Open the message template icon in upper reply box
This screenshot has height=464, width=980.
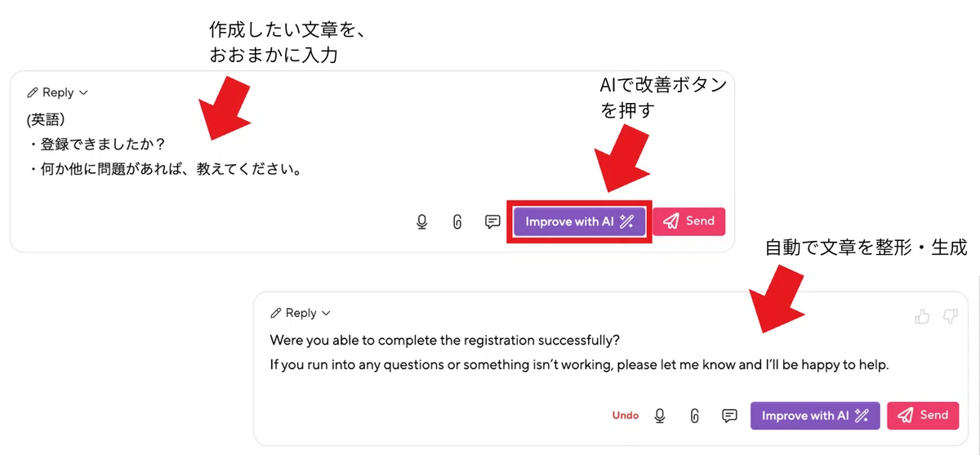(x=492, y=221)
